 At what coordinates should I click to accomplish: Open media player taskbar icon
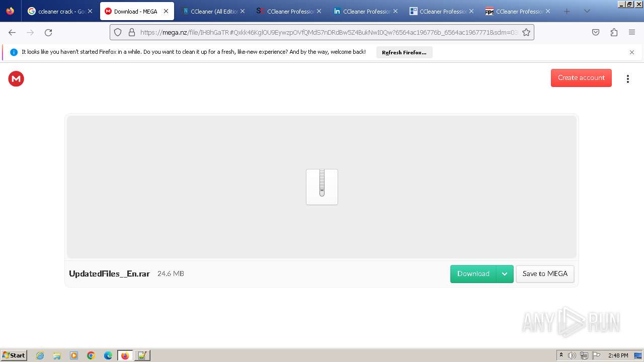click(x=74, y=355)
